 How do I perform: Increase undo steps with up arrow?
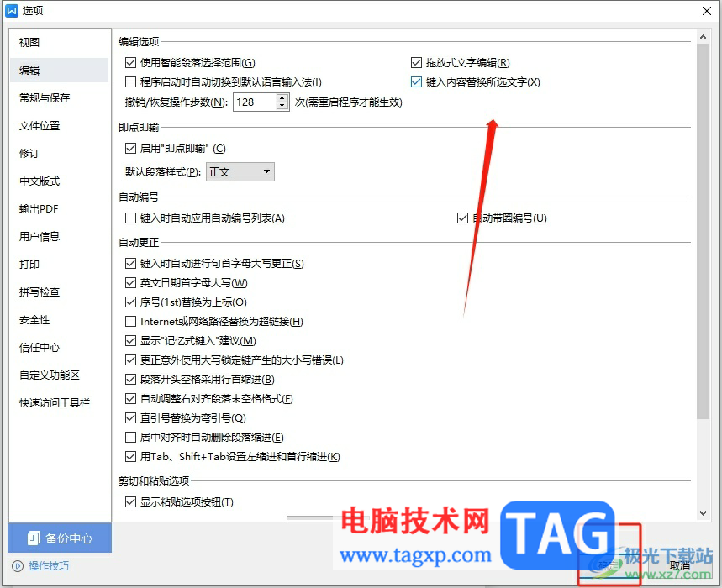pos(282,98)
